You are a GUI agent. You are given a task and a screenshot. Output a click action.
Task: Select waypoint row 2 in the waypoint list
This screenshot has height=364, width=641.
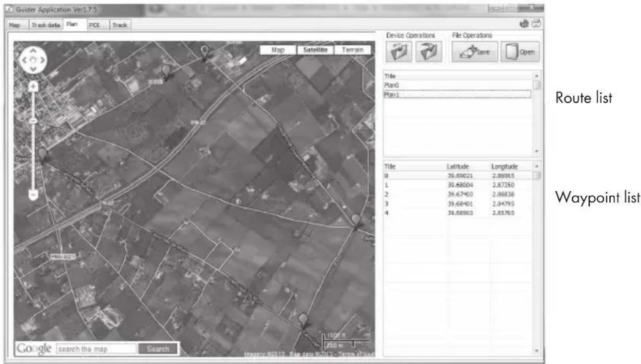pyautogui.click(x=457, y=194)
